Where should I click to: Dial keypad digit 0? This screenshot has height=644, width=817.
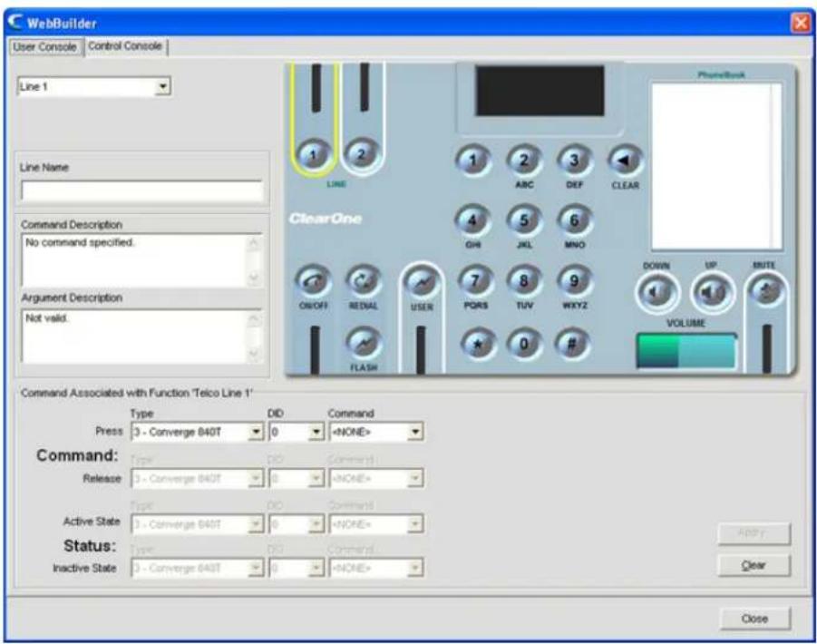click(x=523, y=344)
